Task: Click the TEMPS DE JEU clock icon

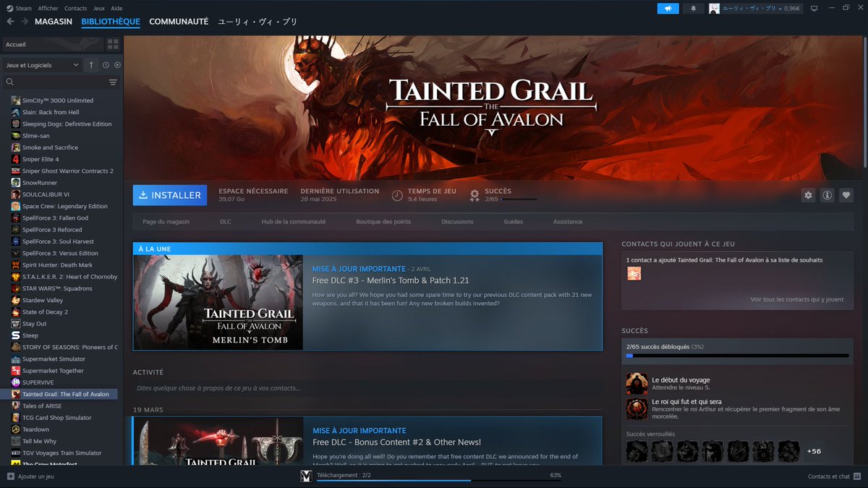Action: pyautogui.click(x=397, y=195)
